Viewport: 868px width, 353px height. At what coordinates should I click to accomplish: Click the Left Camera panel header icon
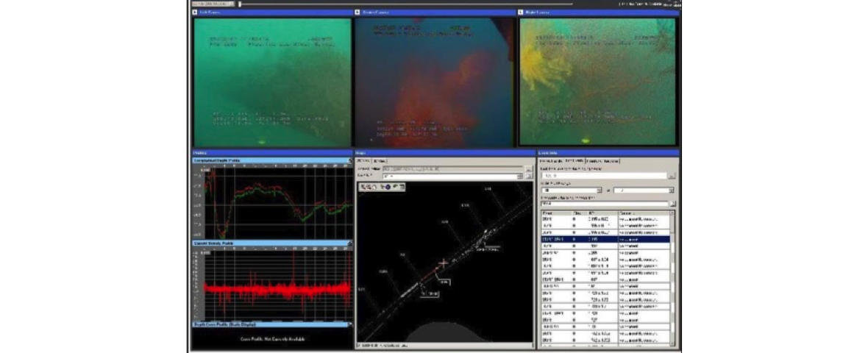coord(194,13)
